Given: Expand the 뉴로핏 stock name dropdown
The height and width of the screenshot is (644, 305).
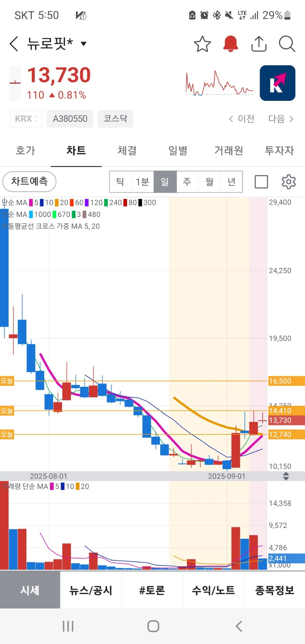Looking at the screenshot, I should [x=84, y=44].
